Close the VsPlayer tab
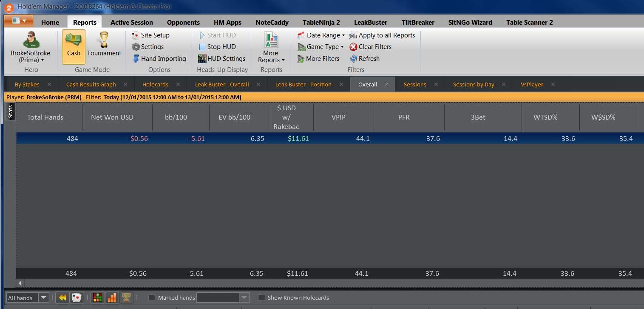Viewport: 644px width, 309px height. tap(553, 84)
